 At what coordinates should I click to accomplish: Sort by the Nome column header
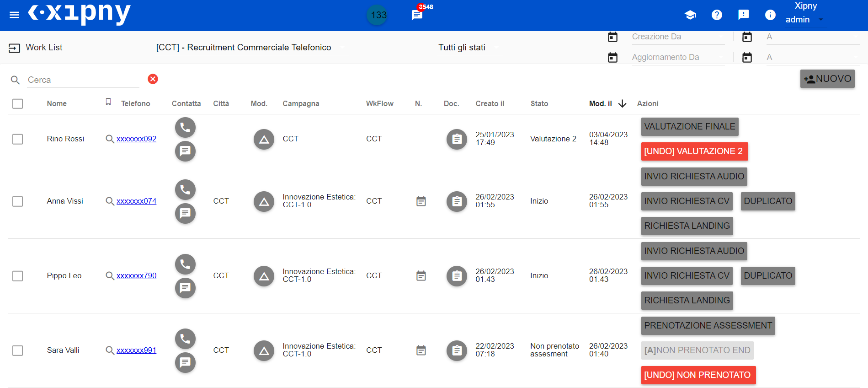pos(57,104)
